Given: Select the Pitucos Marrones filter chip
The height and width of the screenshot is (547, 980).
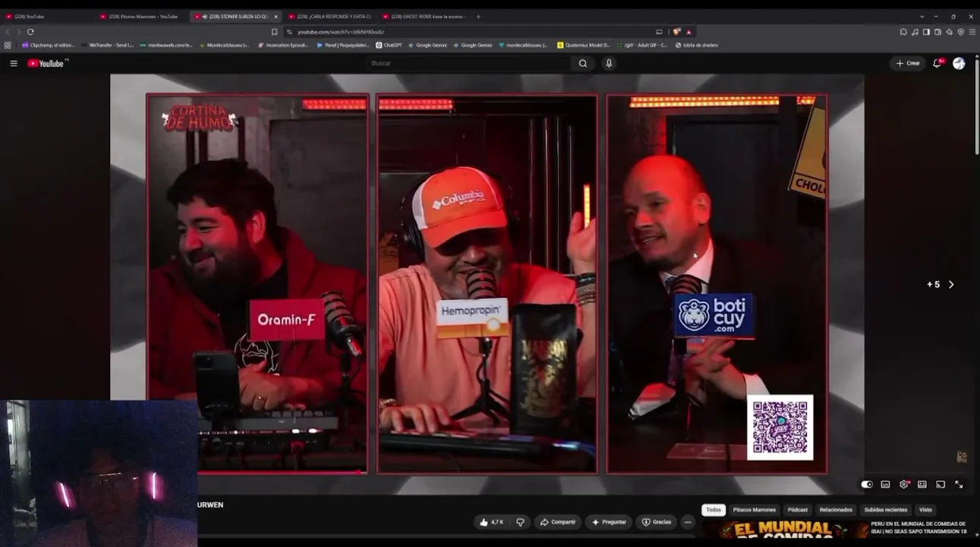Looking at the screenshot, I should click(755, 510).
